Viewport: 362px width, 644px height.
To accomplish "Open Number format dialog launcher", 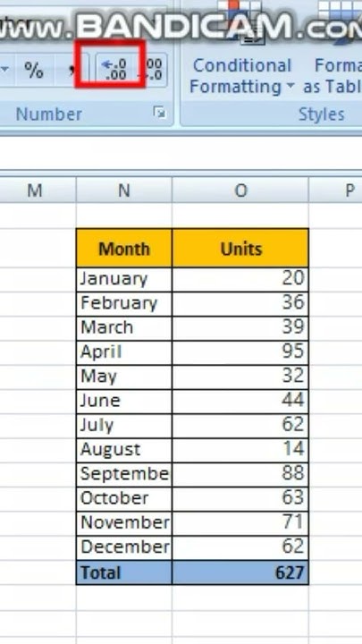I will [159, 113].
